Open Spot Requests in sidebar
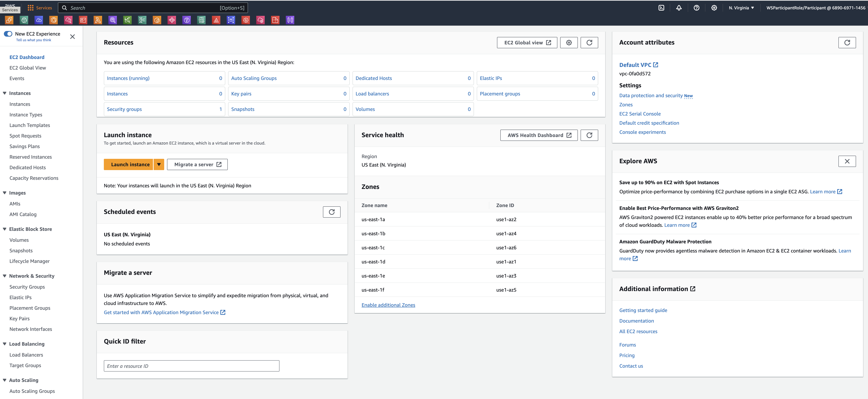This screenshot has height=399, width=868. pyautogui.click(x=25, y=136)
